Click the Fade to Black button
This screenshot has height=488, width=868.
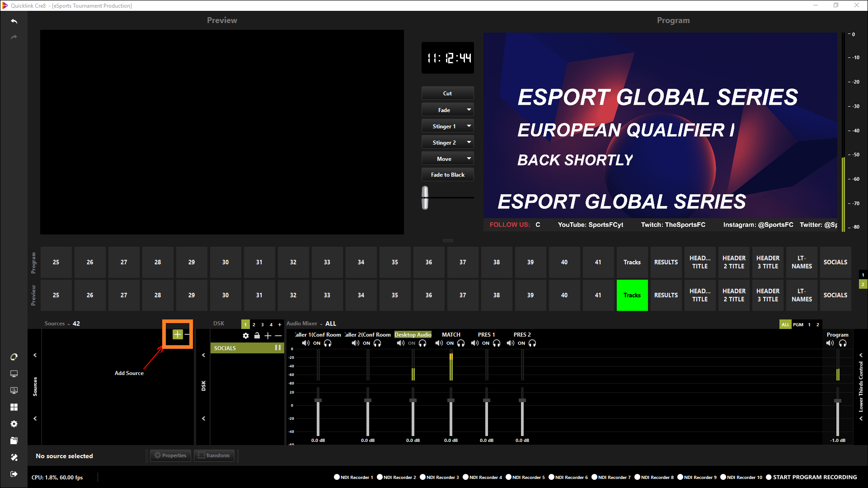click(447, 174)
